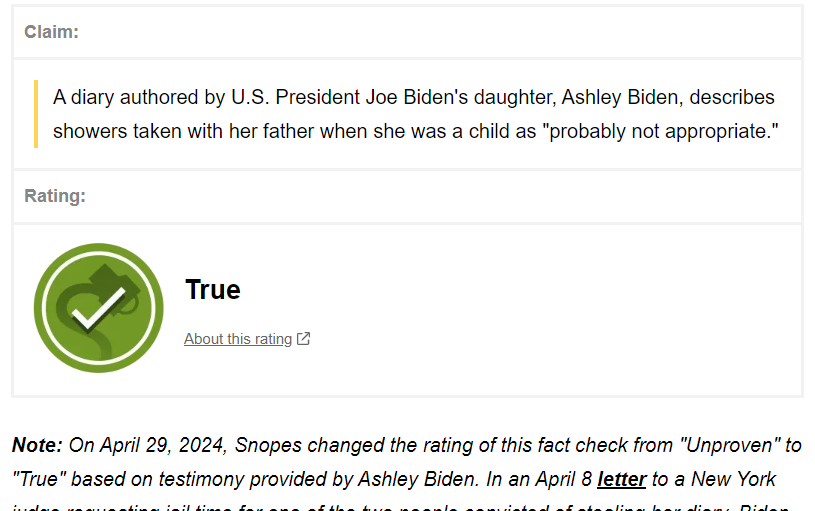Click the word "diary" in the claim's first line

(92, 97)
